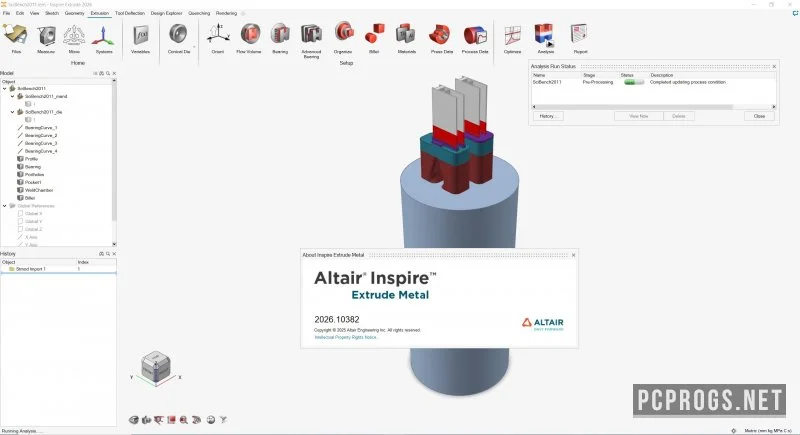Image resolution: width=800 pixels, height=435 pixels.
Task: Open the Process Data tool
Action: tap(475, 37)
